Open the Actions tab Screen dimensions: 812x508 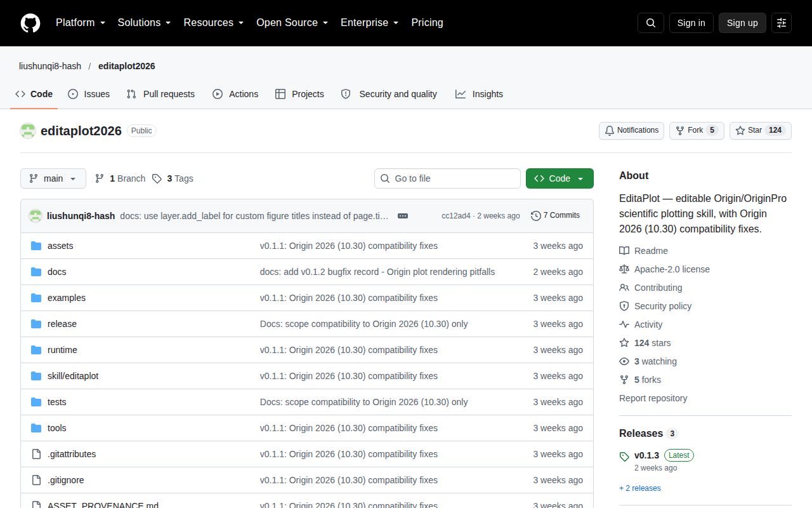coord(235,94)
